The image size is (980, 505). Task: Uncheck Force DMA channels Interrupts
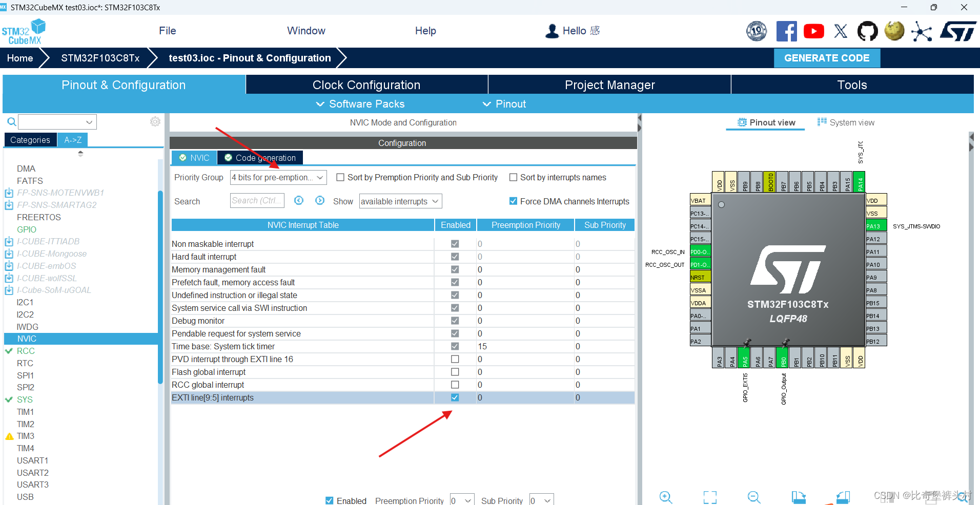(513, 201)
